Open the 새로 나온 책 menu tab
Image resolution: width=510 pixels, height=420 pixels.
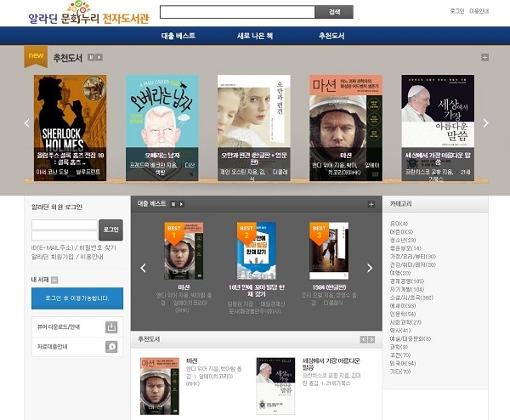[255, 36]
